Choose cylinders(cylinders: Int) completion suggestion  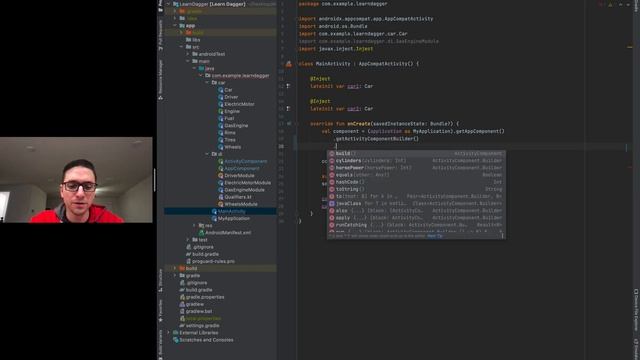point(416,161)
